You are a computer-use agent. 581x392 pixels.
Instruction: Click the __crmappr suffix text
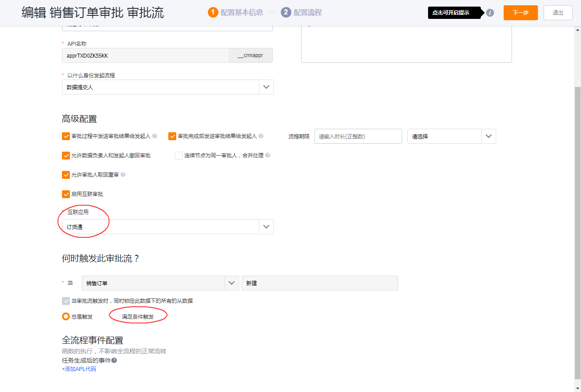(x=251, y=56)
